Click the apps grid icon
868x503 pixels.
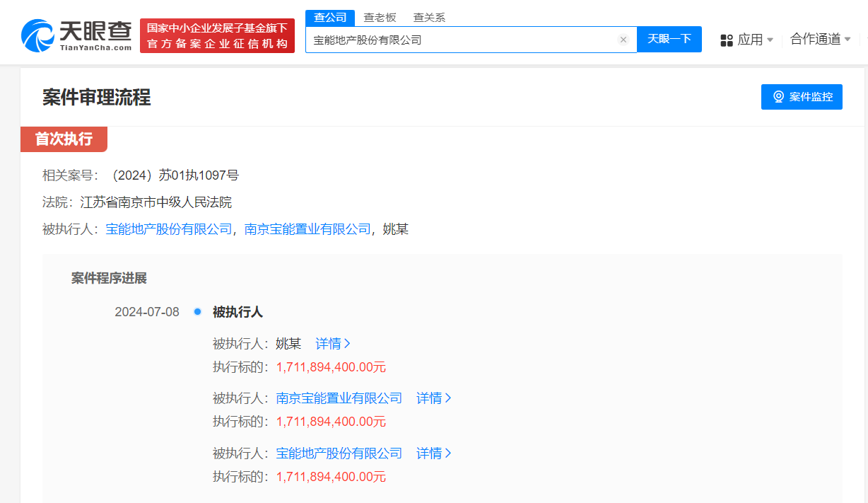[726, 40]
